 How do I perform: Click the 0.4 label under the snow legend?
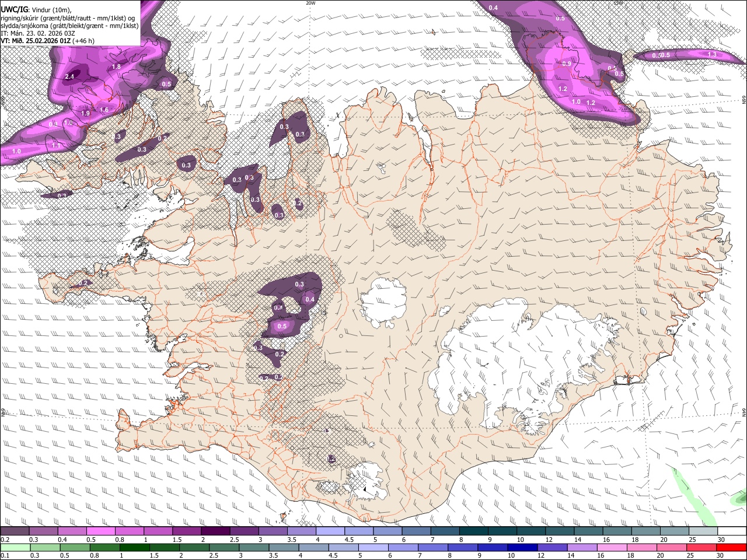[x=62, y=540]
